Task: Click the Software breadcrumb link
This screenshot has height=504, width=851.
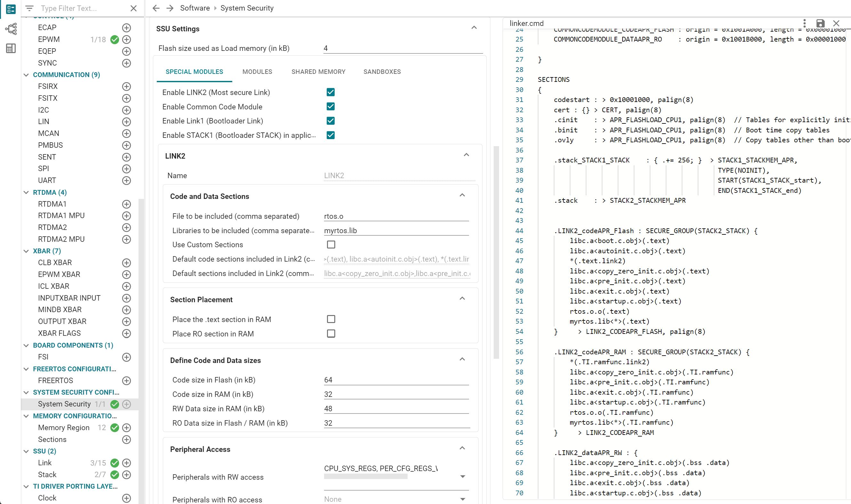Action: point(195,8)
